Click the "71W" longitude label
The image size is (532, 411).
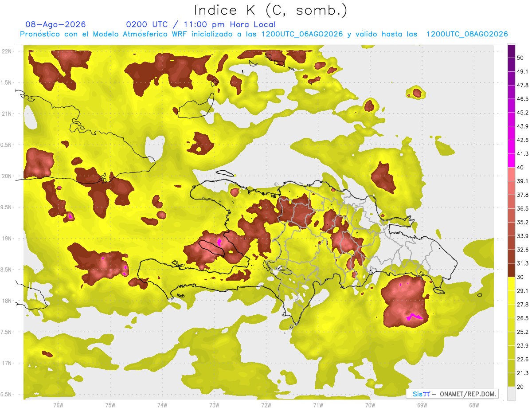[x=318, y=405]
